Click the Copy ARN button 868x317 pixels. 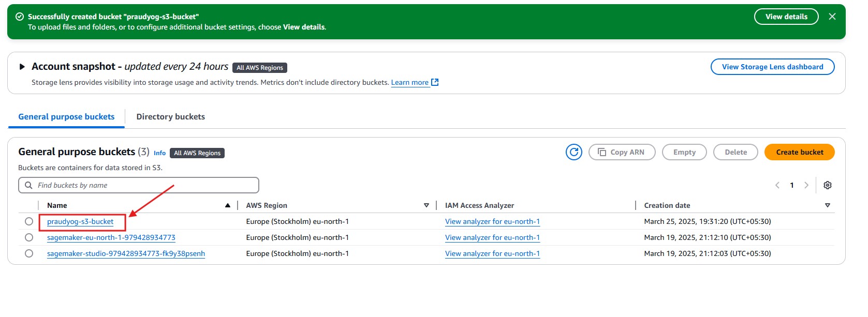pyautogui.click(x=622, y=152)
